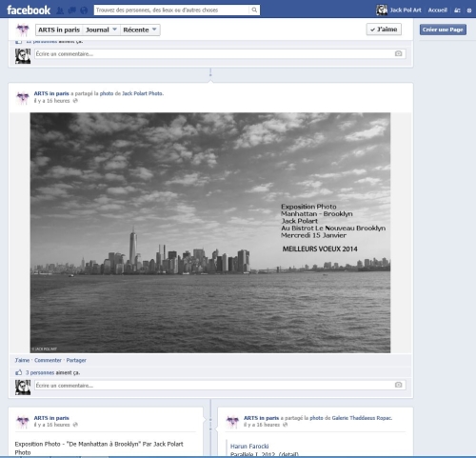Click public globe icon on shared photo post
Screen dimensions: 476x458
75,101
